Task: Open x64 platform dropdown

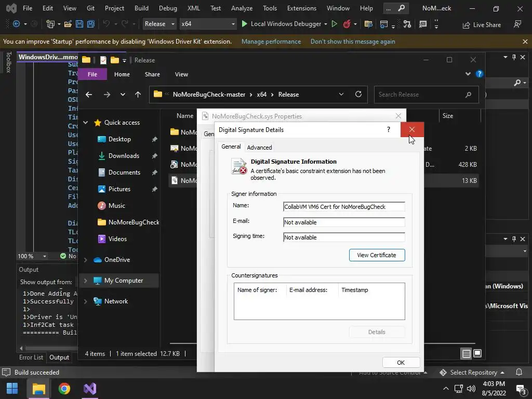Action: (x=208, y=24)
